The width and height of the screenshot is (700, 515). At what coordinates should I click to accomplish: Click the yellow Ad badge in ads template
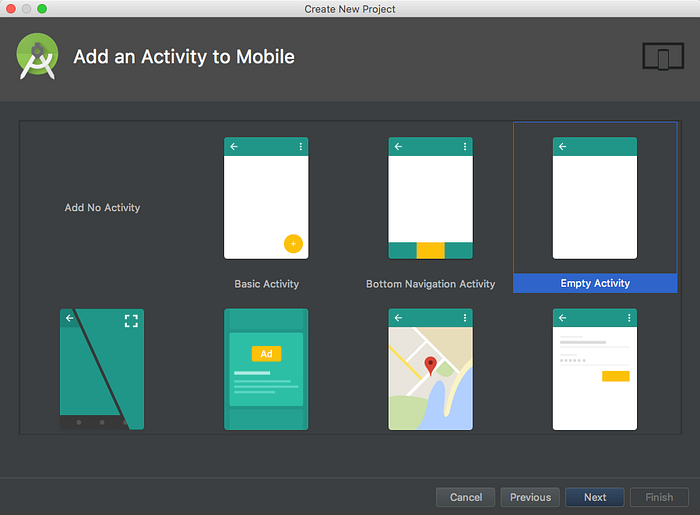267,353
